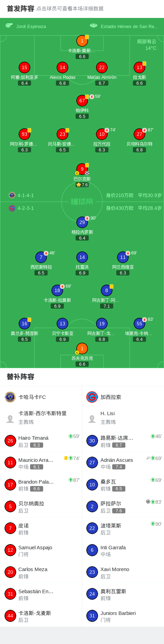Tap blue number 29 player circle
164x644 pixels.
82,222
